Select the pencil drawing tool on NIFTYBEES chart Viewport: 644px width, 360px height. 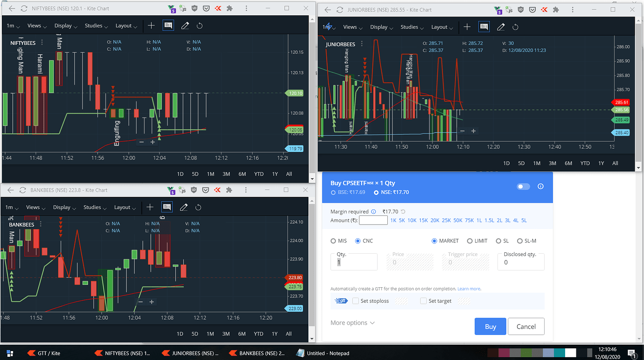click(x=185, y=26)
